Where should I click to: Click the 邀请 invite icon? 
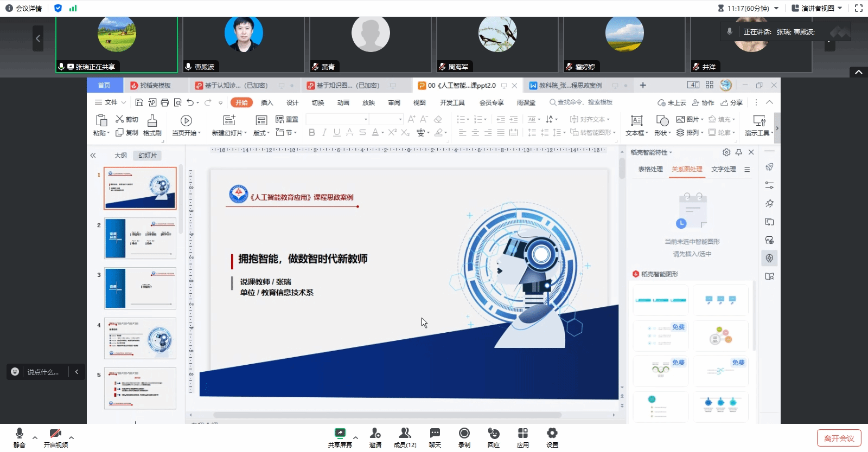click(375, 434)
